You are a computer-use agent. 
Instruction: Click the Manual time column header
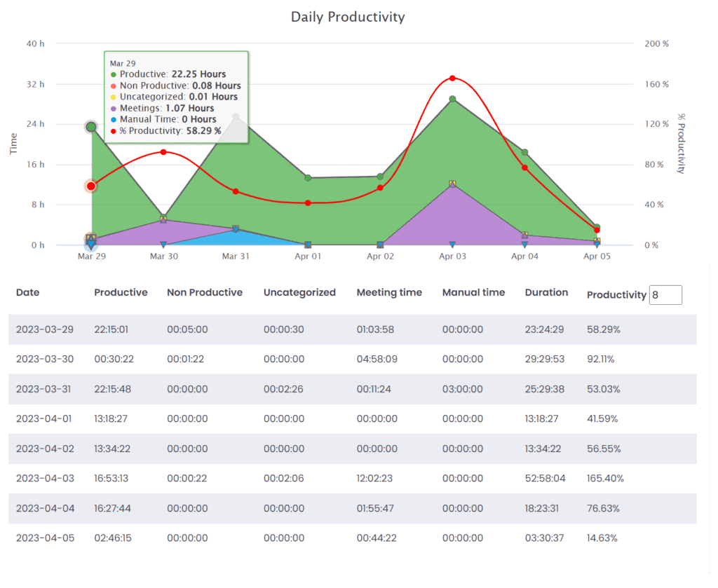coord(473,292)
